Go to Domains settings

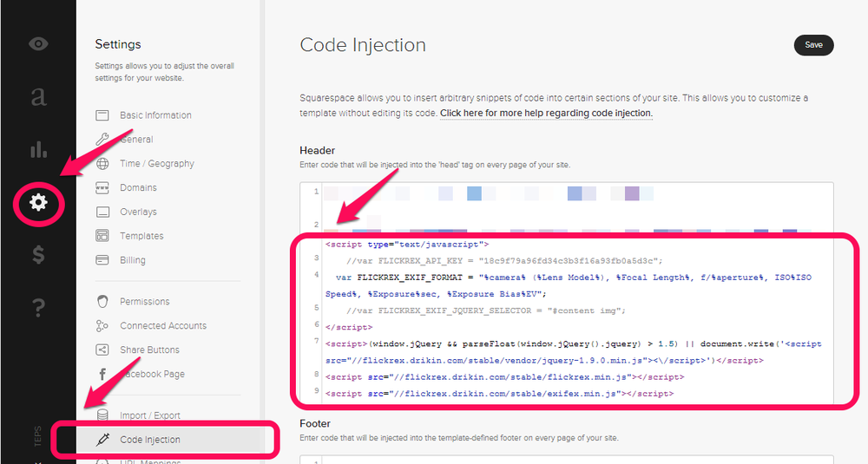coord(138,187)
